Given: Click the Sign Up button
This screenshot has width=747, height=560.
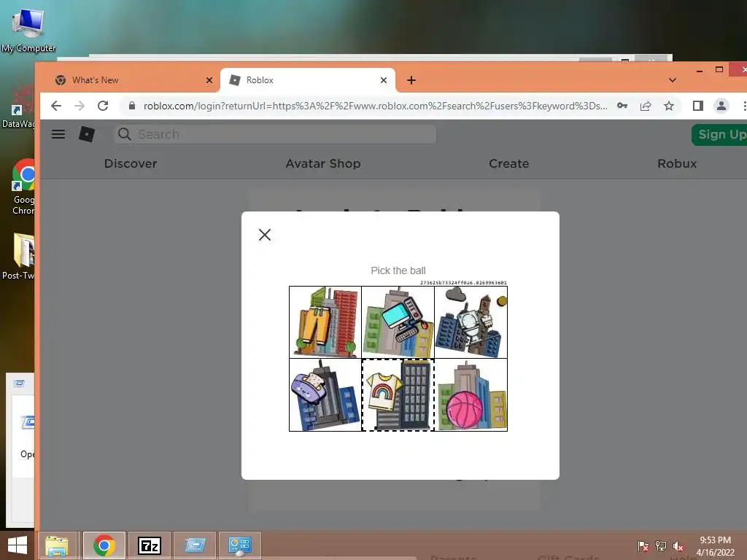Looking at the screenshot, I should (720, 135).
